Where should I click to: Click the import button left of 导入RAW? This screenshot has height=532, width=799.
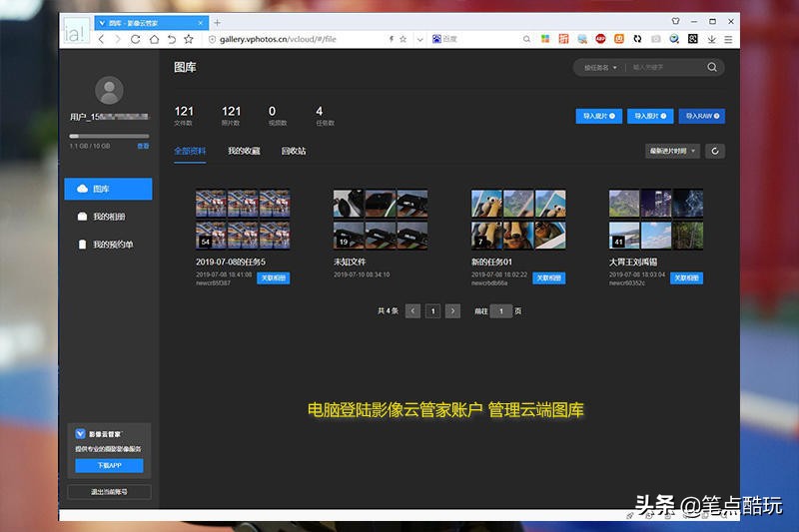coord(650,116)
